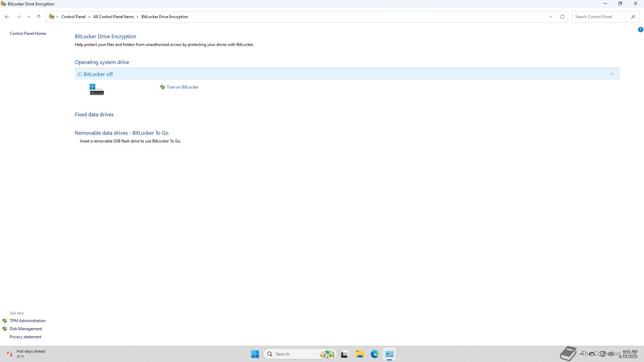This screenshot has width=644, height=362.
Task: Expand the address bar history dropdown
Action: click(x=550, y=17)
